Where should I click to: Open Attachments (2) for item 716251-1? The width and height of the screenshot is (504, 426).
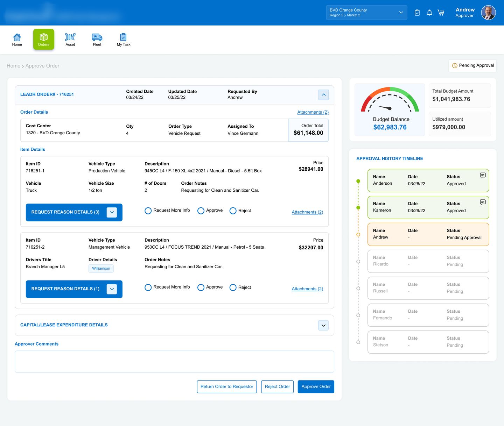pyautogui.click(x=307, y=212)
